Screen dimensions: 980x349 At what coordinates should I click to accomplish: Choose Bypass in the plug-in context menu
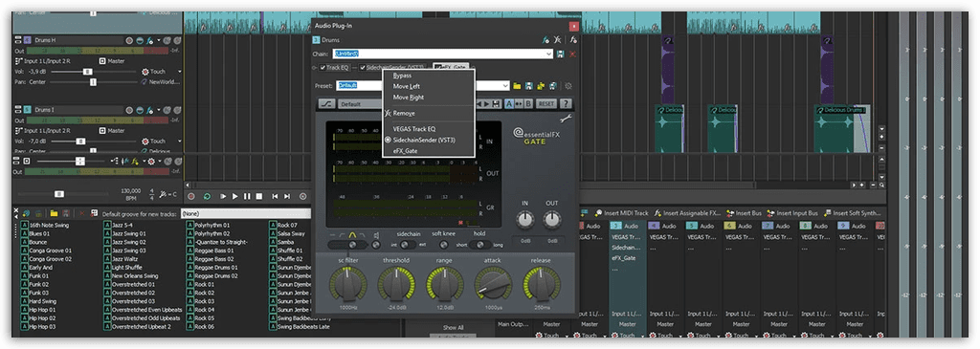point(402,76)
